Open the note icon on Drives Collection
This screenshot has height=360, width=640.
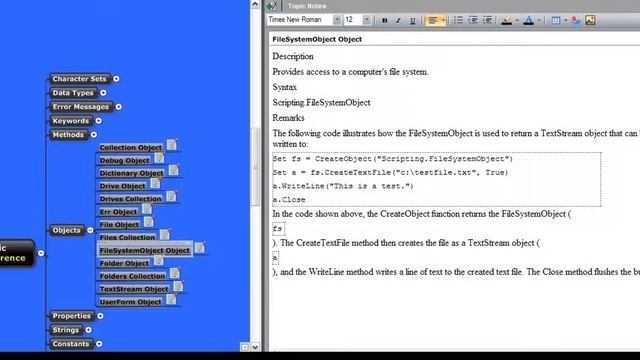171,196
